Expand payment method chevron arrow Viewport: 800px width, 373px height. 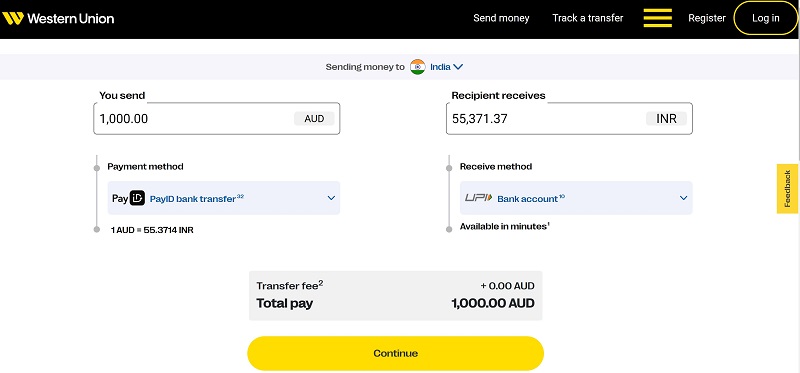tap(331, 198)
